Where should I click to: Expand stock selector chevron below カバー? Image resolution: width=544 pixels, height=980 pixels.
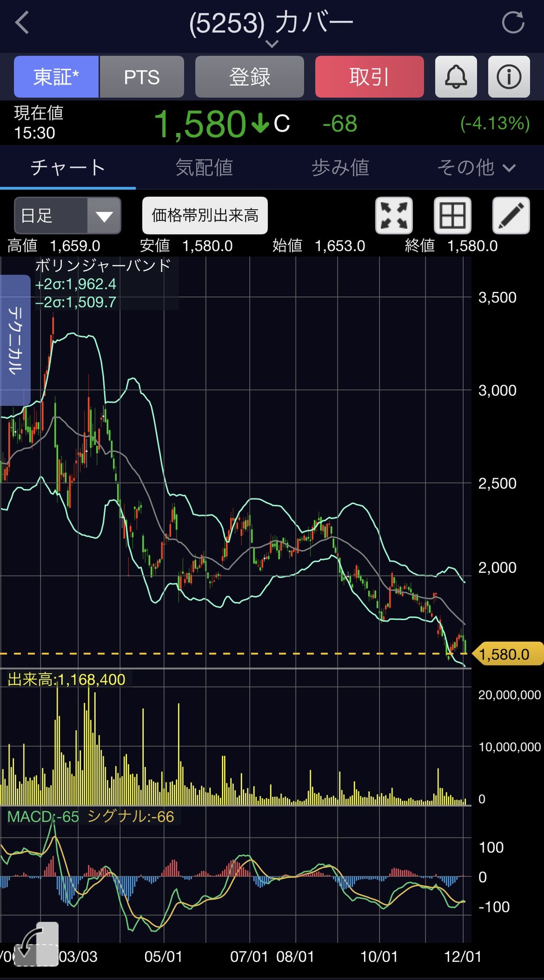272,44
